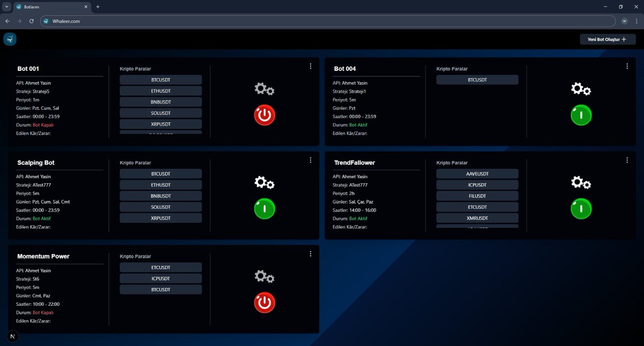Select BTCUSDT in Bot 001 coin list
This screenshot has height=346, width=644.
tap(161, 80)
